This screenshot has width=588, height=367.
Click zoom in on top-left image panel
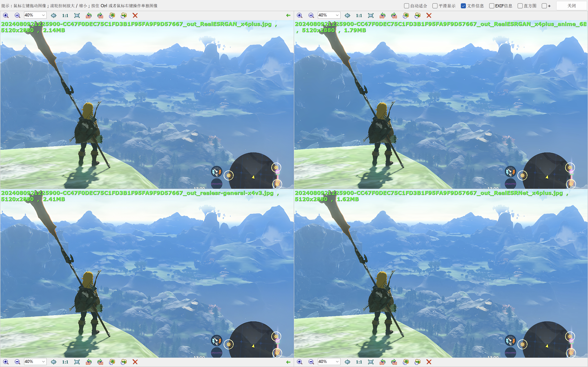click(6, 16)
